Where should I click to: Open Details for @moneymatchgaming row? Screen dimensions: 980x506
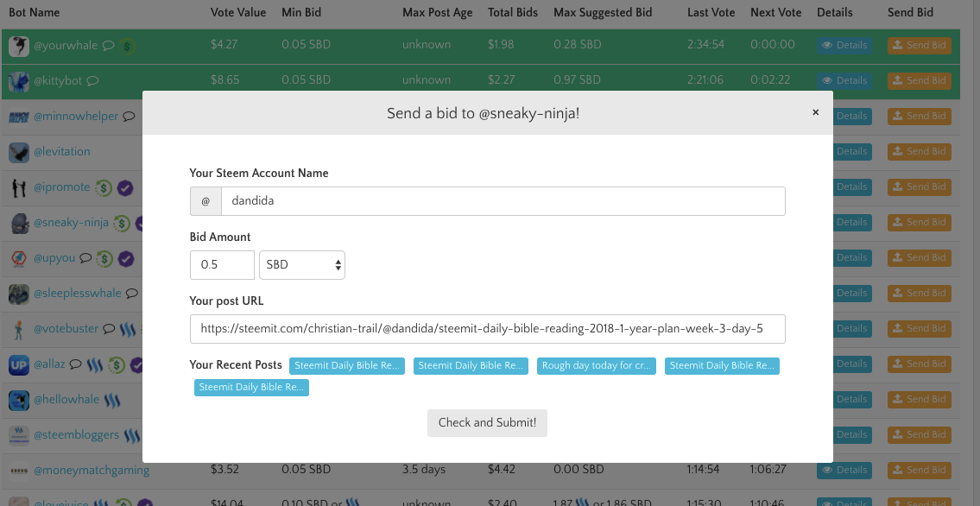844,471
